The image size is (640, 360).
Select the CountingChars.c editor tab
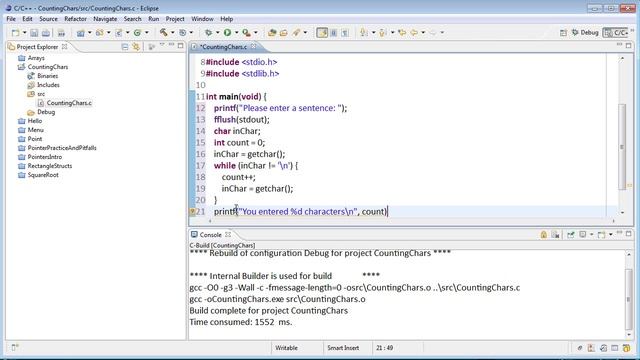(223, 47)
